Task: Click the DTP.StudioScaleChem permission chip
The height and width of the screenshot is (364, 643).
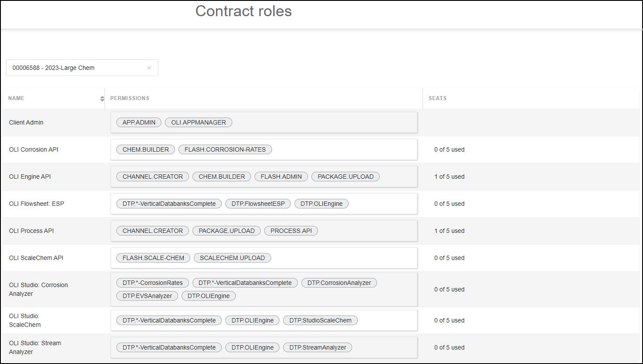Action: tap(320, 320)
